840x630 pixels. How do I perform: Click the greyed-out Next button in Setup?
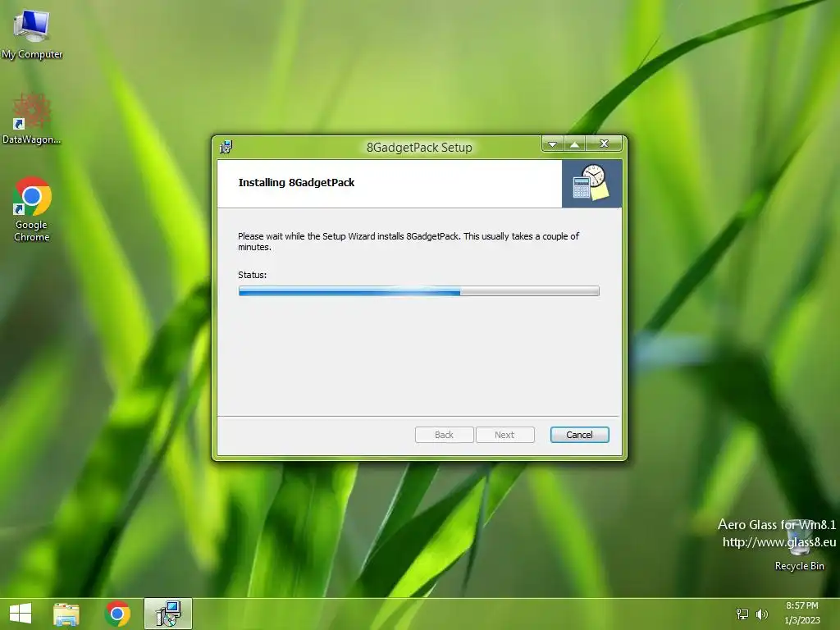pyautogui.click(x=504, y=435)
